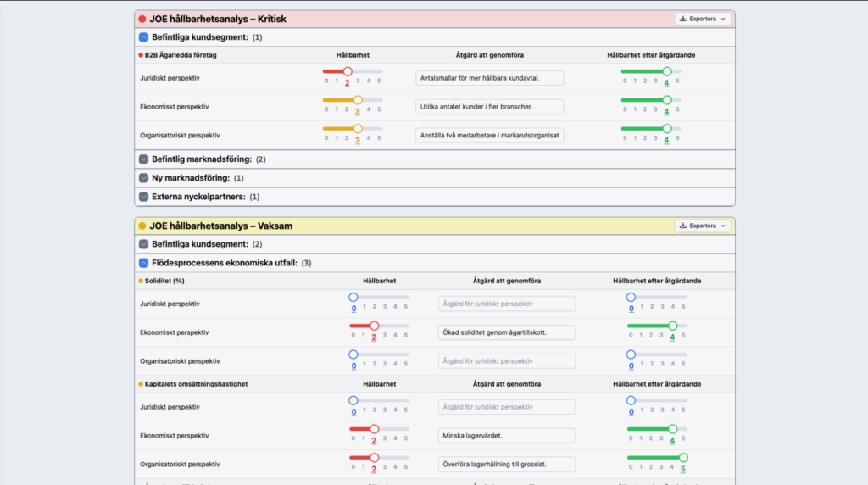868x485 pixels.
Task: Click yellow dot beside Kapitalets omsättningshastighet
Action: [x=141, y=384]
